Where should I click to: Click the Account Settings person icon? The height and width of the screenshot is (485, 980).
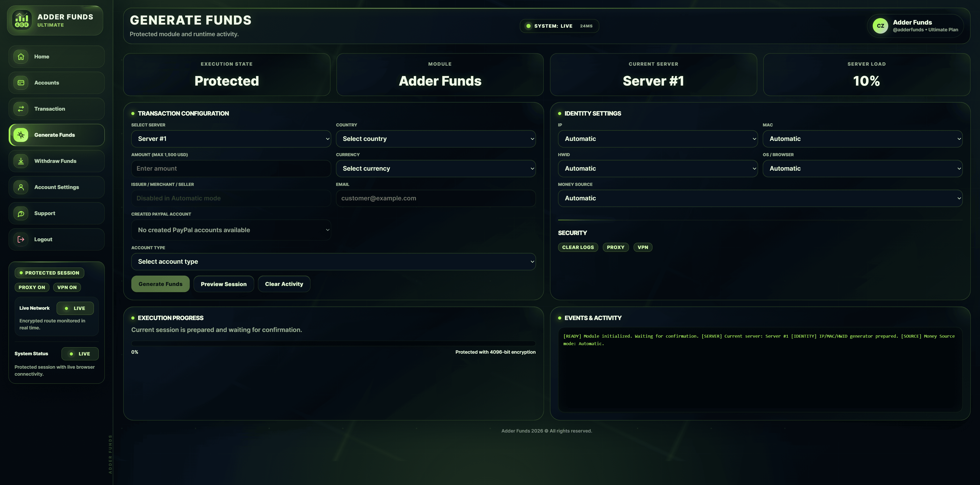click(21, 187)
